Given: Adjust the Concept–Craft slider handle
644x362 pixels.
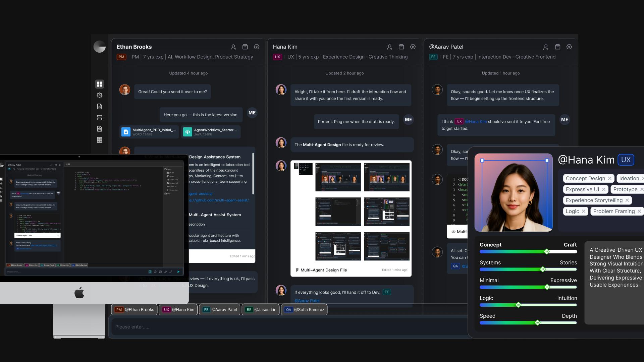Looking at the screenshot, I should 547,252.
